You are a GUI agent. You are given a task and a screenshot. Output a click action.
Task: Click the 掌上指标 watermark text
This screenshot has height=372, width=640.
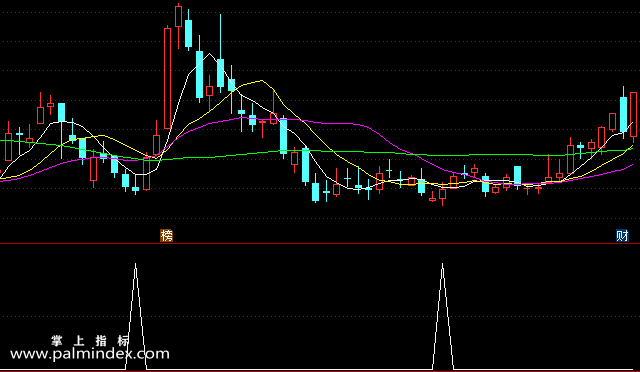pyautogui.click(x=90, y=341)
